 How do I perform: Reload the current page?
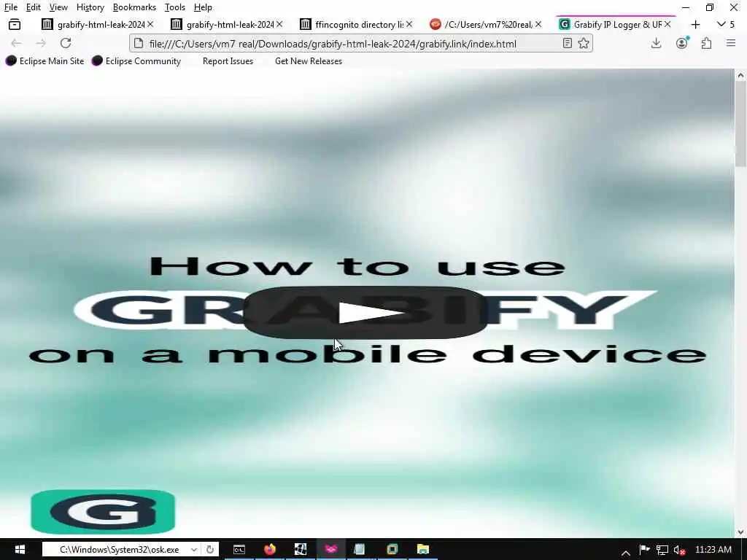[x=66, y=43]
